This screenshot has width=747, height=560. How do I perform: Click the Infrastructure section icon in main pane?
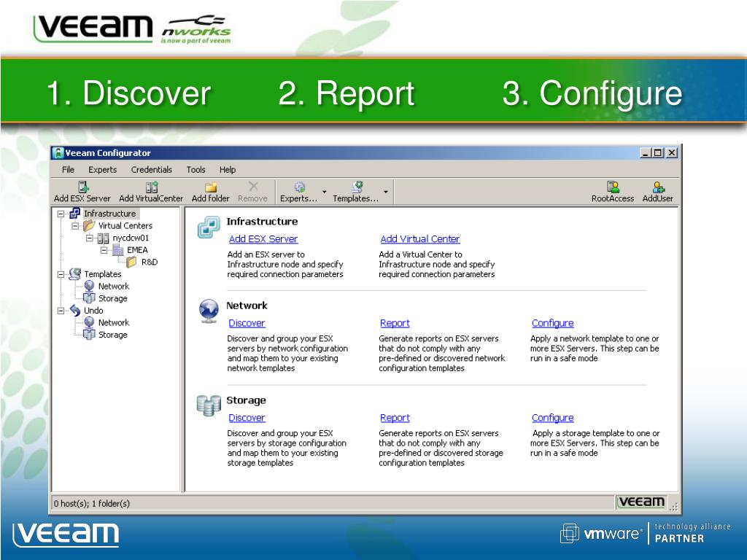point(209,227)
